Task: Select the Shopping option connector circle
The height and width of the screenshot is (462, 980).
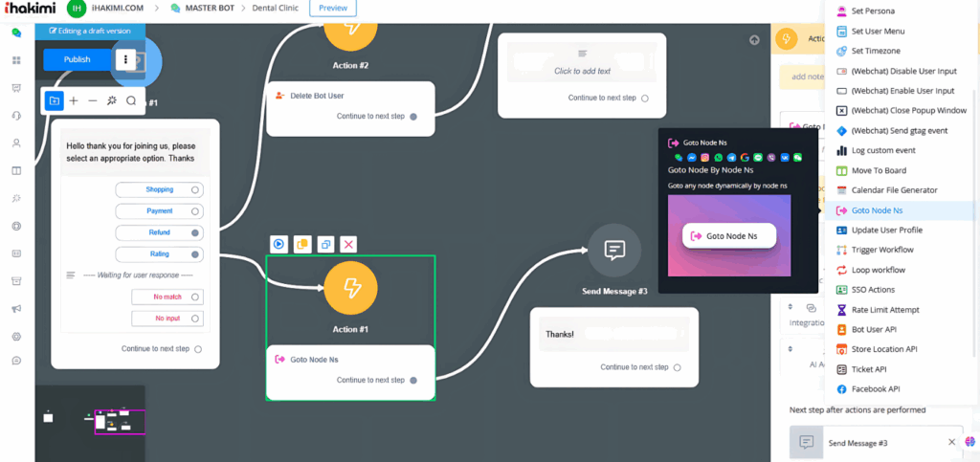Action: pos(195,189)
